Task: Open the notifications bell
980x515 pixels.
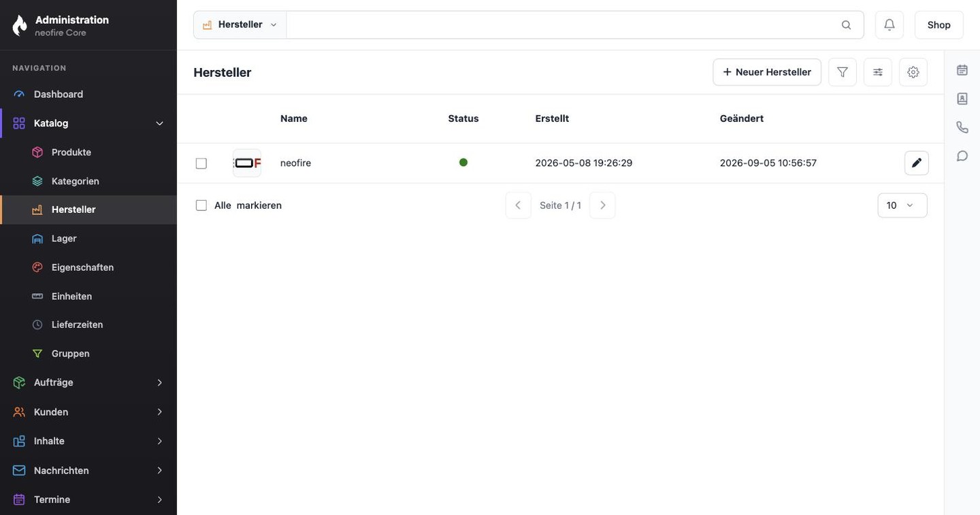Action: tap(889, 25)
